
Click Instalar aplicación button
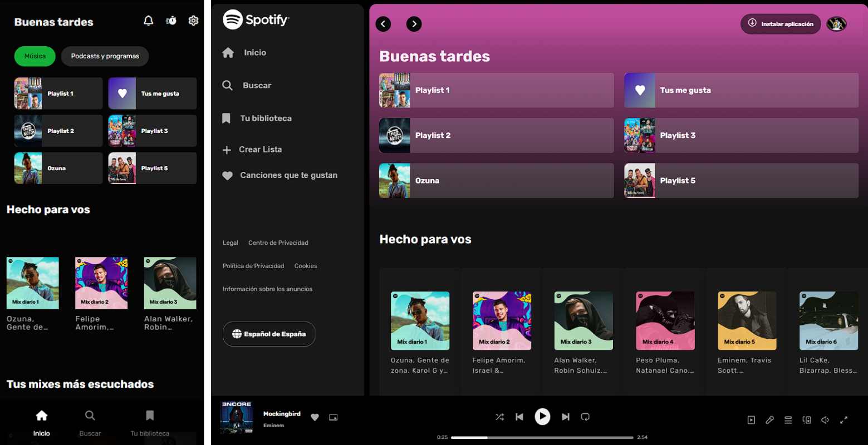point(781,24)
